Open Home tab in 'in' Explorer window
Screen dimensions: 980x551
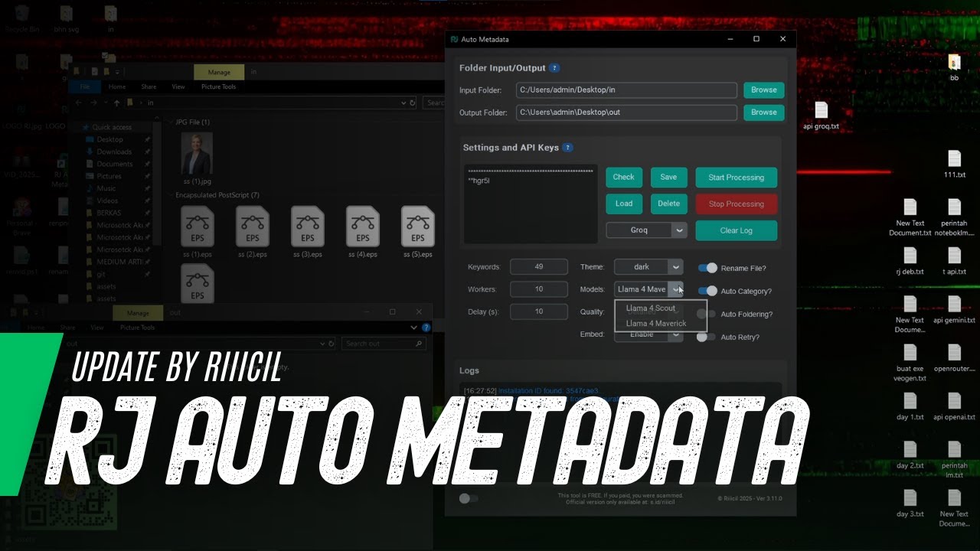click(116, 86)
